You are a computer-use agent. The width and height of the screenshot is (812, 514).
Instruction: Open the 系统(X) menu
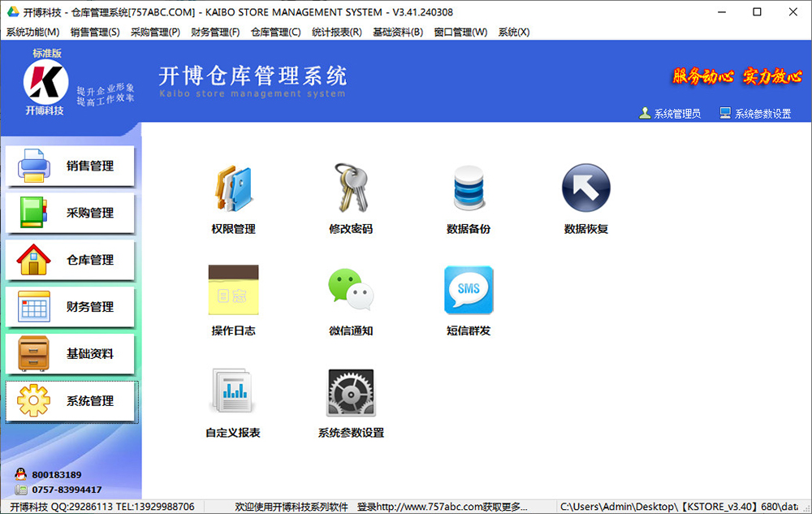514,32
